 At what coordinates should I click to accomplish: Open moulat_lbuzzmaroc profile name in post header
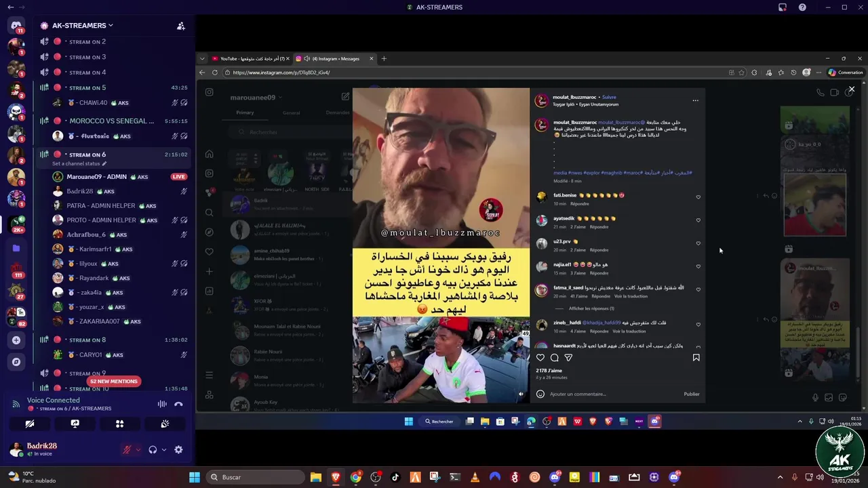pyautogui.click(x=575, y=97)
